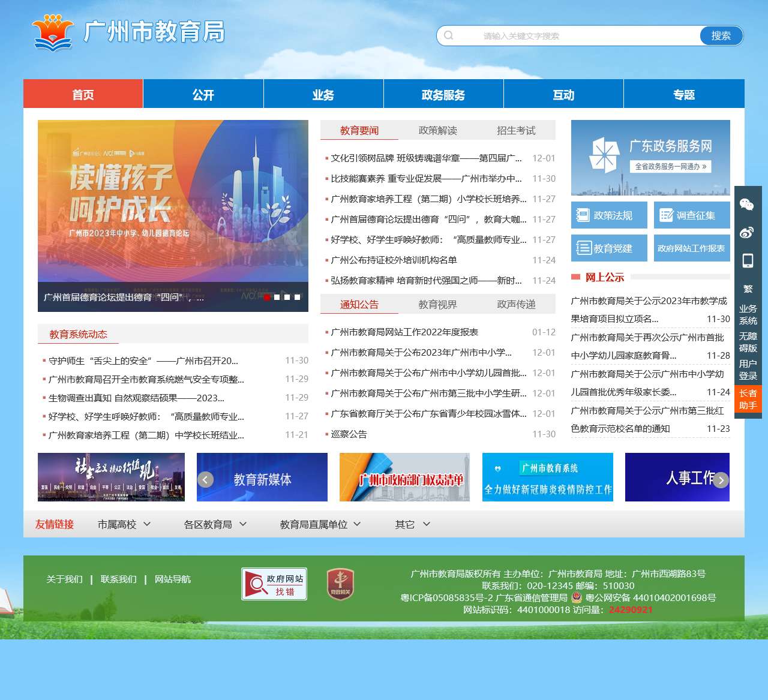Open 广州市教育局网站工作2022年度报表 notice

pos(404,332)
